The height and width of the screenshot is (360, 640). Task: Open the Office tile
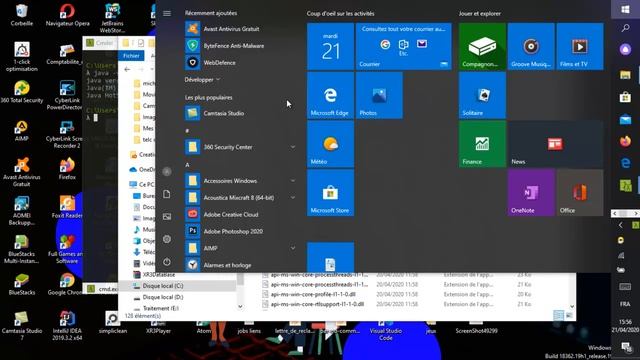point(580,193)
